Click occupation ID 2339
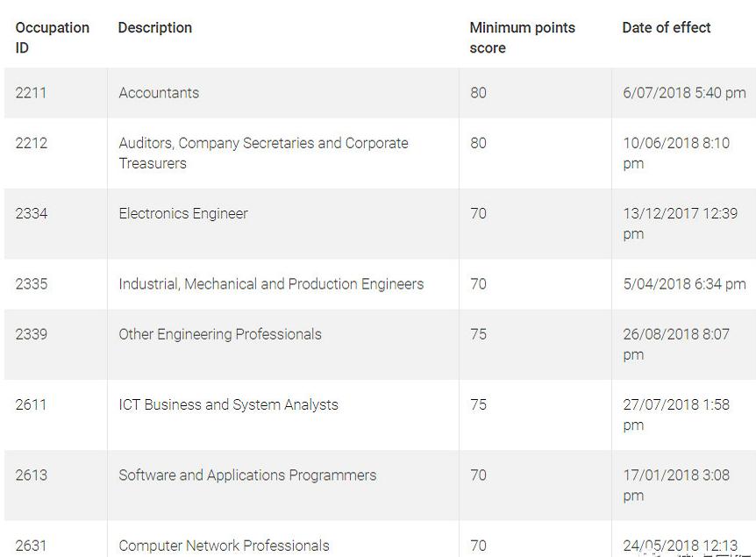 (x=32, y=334)
